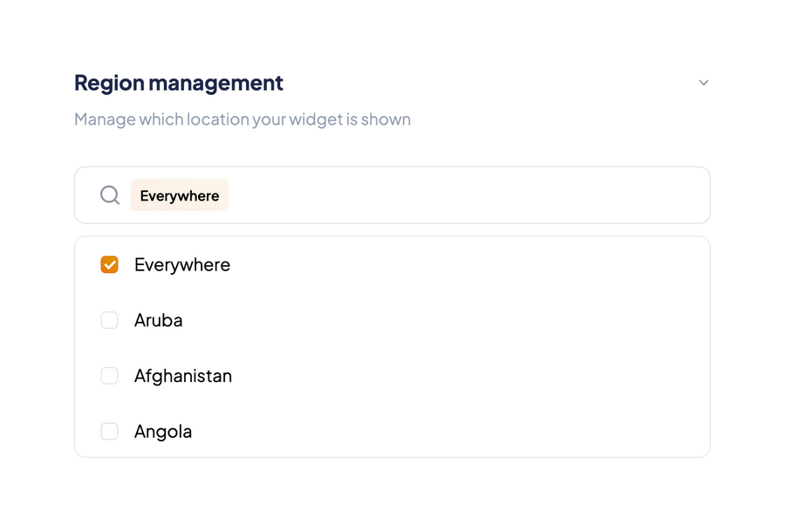Click the Aruba label text
The image size is (785, 532).
coord(158,320)
